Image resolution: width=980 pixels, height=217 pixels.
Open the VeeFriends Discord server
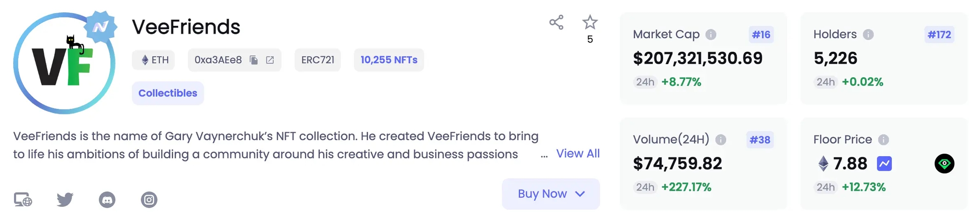(107, 200)
